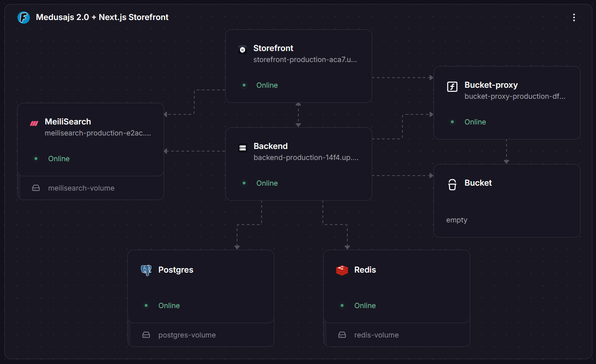Click the MeiliSearch logo icon

tap(34, 123)
